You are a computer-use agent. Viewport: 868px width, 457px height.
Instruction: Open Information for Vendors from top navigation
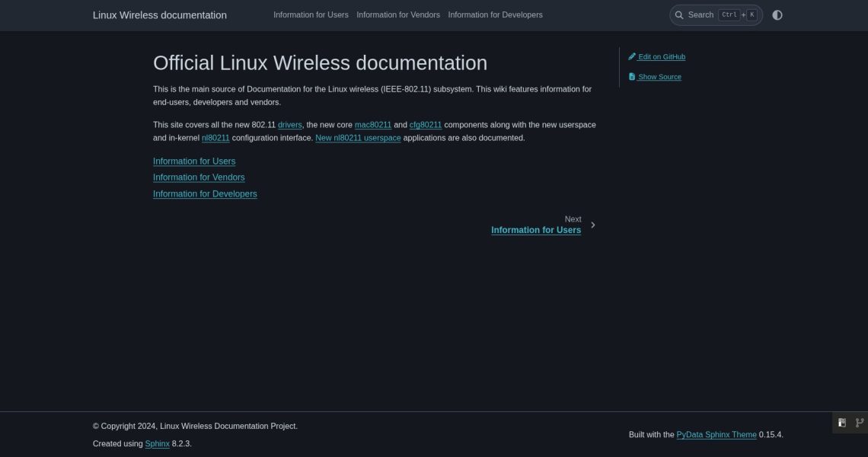pos(397,14)
